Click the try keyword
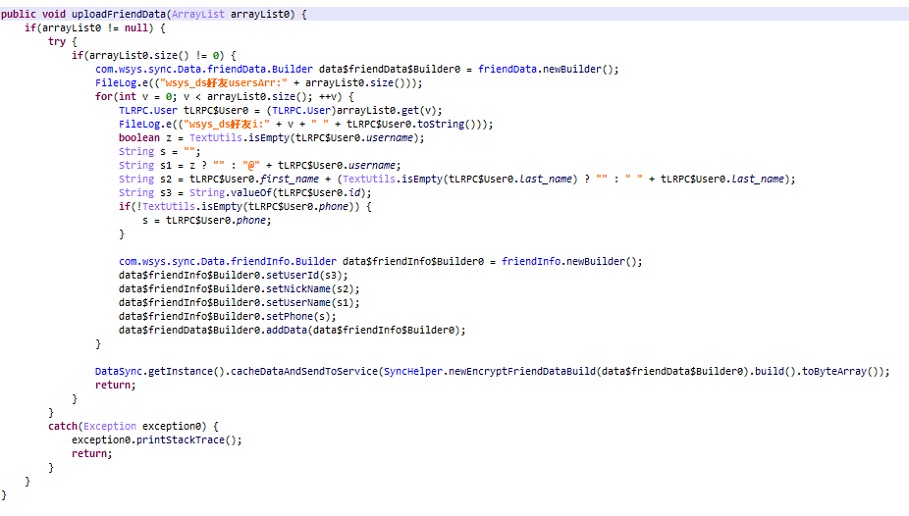The height and width of the screenshot is (516, 909). 57,41
